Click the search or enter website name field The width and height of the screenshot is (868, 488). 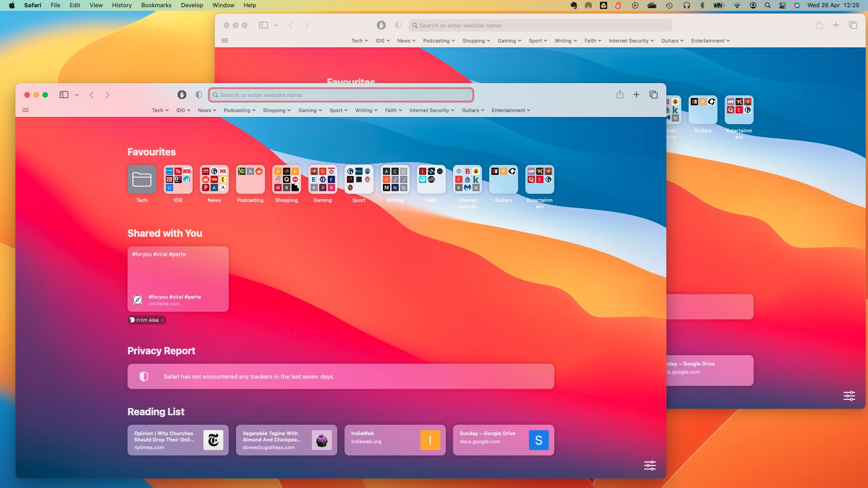pos(340,95)
